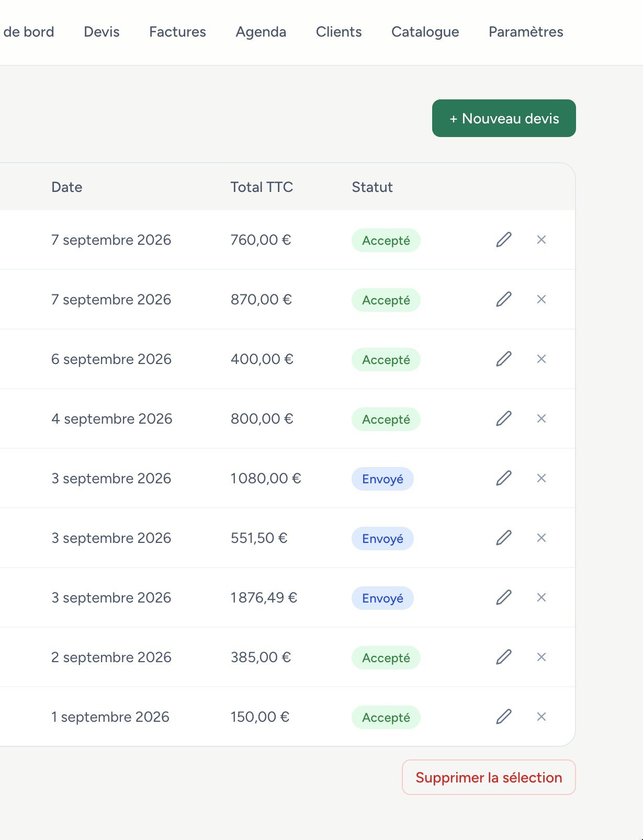The image size is (643, 840).
Task: Click the Statut column header
Action: pyautogui.click(x=372, y=187)
